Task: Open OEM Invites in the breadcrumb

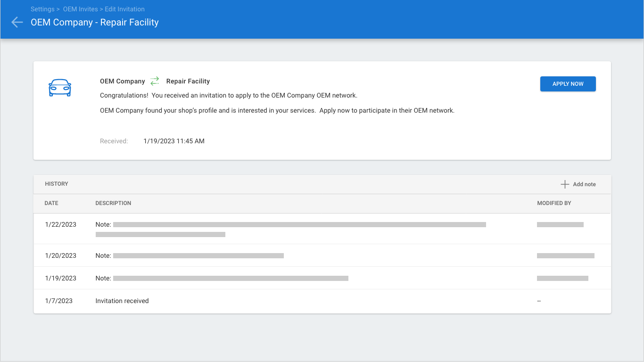Action: [x=80, y=9]
